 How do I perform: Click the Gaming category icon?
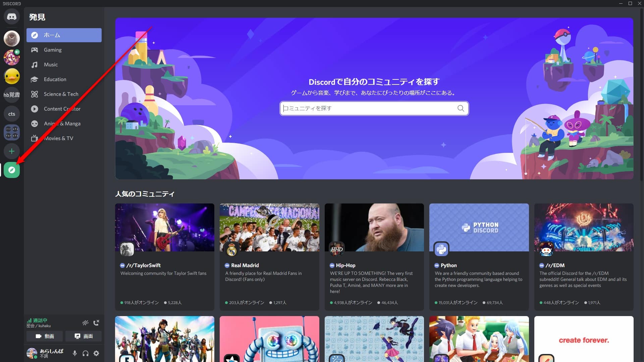tap(35, 50)
